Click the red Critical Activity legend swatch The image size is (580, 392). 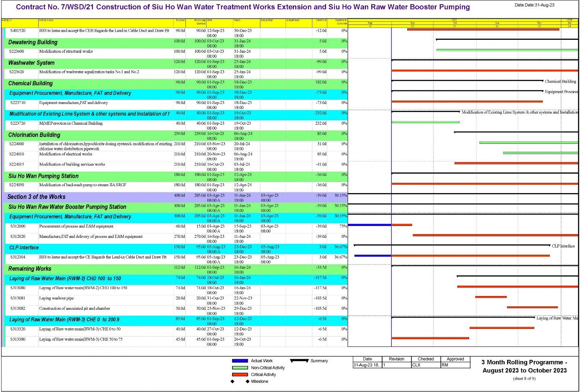[240, 375]
